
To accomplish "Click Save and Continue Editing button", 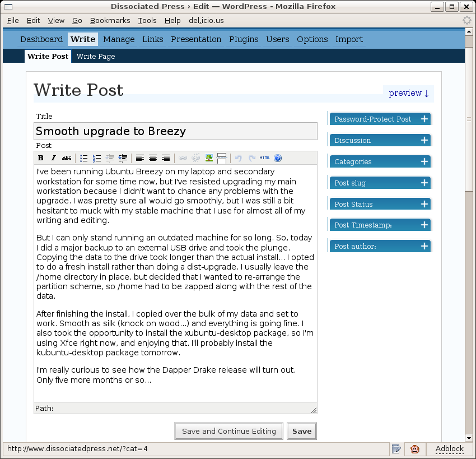I will click(228, 431).
